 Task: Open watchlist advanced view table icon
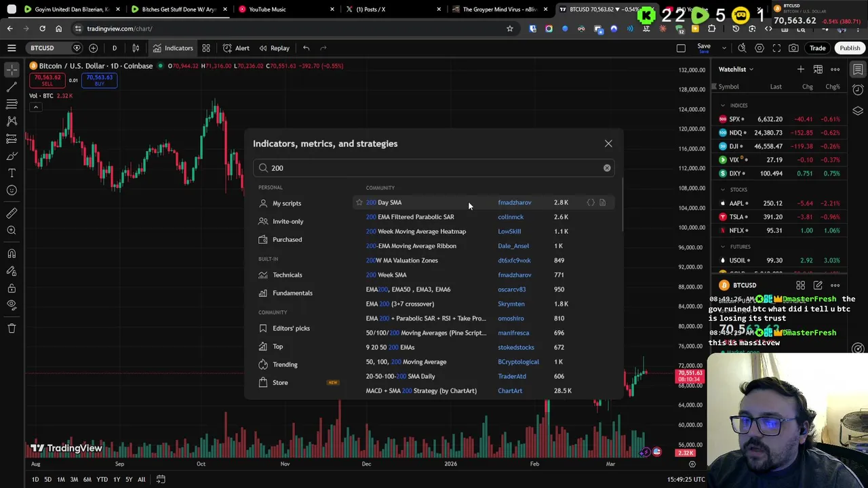pyautogui.click(x=818, y=69)
